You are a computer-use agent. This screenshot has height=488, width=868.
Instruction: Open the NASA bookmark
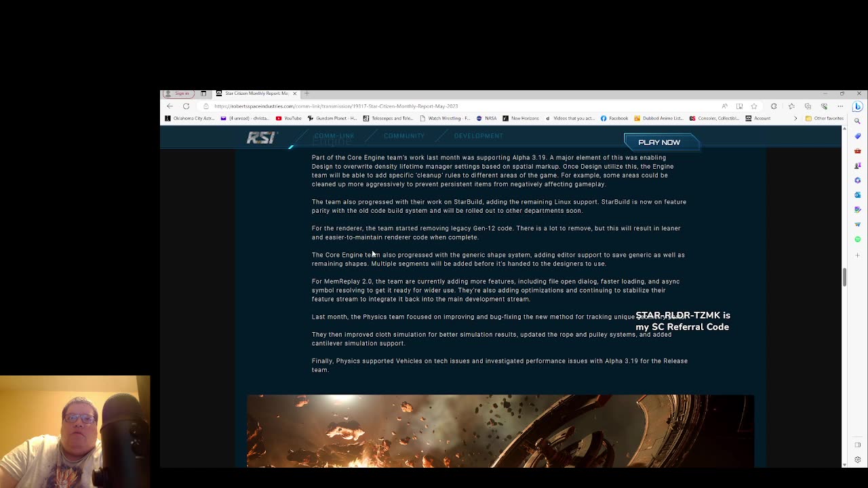click(487, 118)
